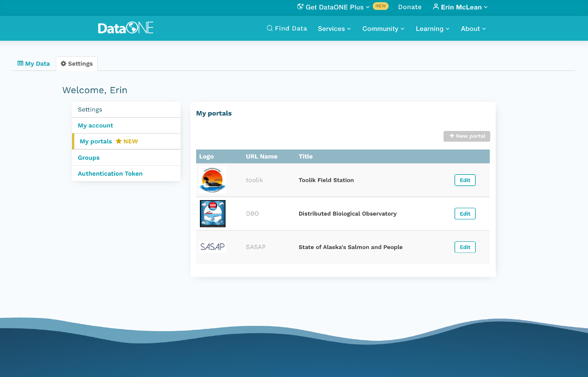Switch to the My Data tab
588x377 pixels.
(x=34, y=64)
